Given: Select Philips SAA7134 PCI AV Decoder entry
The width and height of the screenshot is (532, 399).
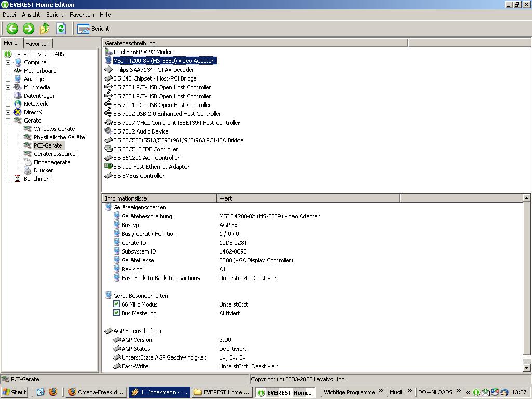Looking at the screenshot, I should [153, 70].
